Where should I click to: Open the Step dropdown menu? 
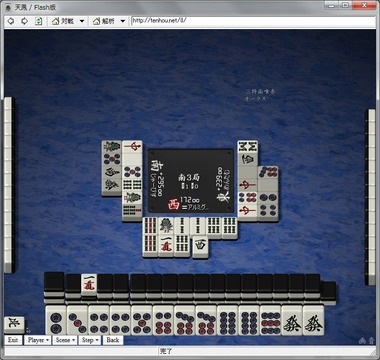90,340
